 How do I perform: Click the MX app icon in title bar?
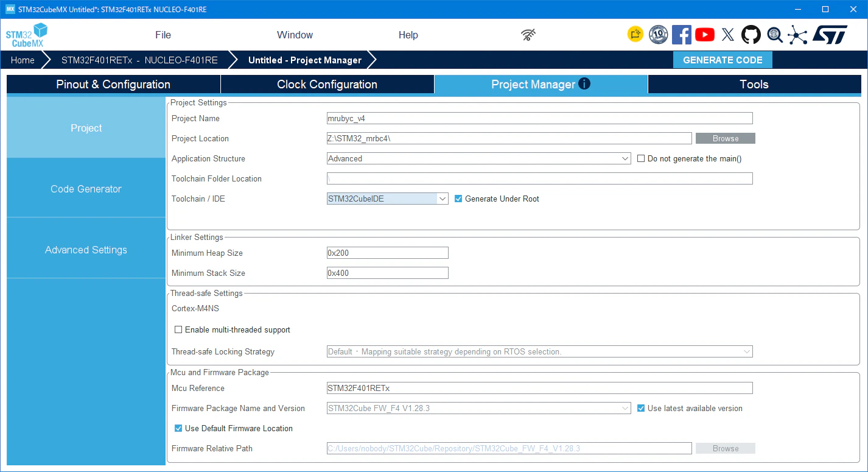coord(10,9)
